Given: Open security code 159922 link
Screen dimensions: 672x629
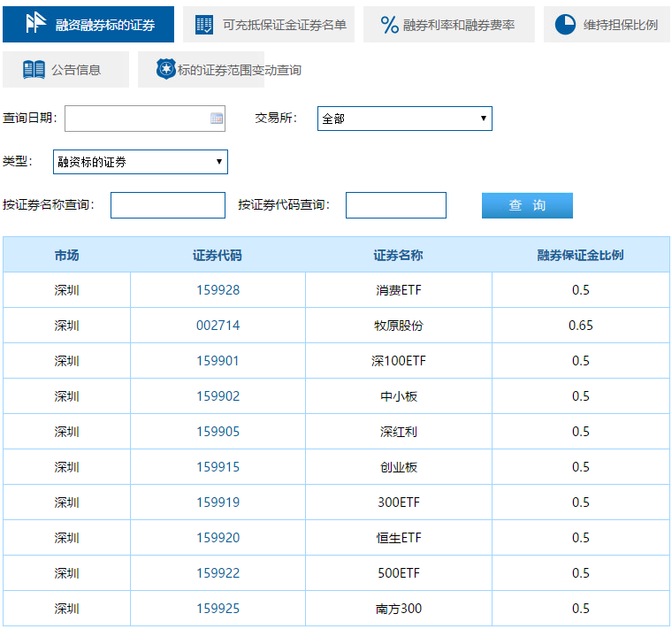Looking at the screenshot, I should [x=218, y=573].
